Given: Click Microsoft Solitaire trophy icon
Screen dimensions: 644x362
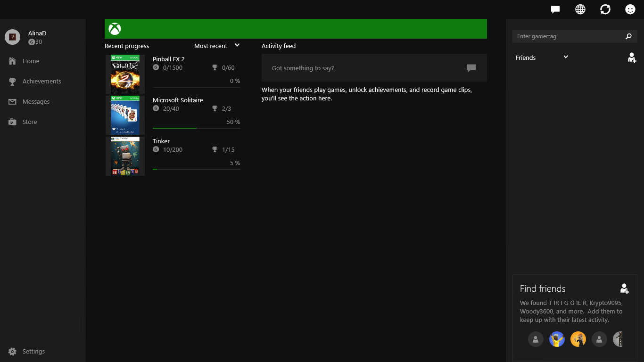Looking at the screenshot, I should [x=215, y=108].
